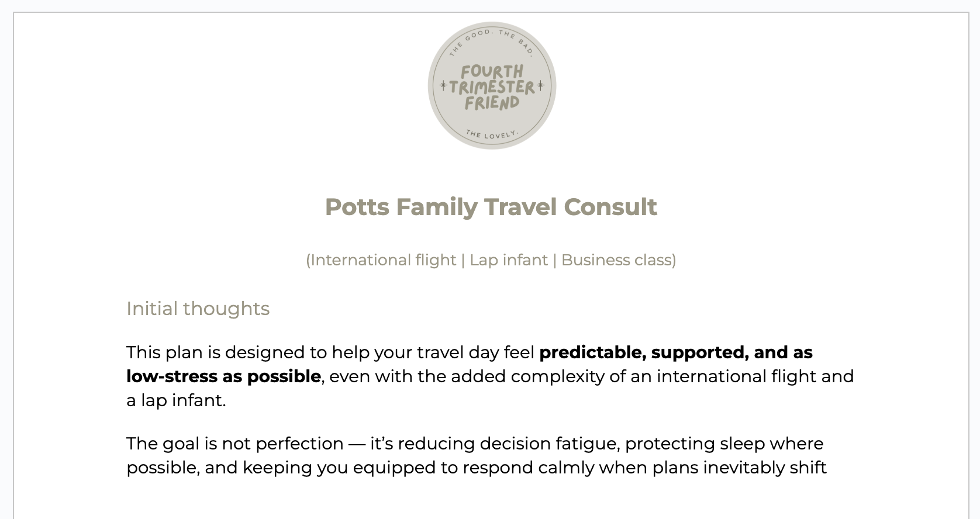Click 'respond calmly when plans inevitably shift'
Image resolution: width=980 pixels, height=519 pixels.
(639, 468)
